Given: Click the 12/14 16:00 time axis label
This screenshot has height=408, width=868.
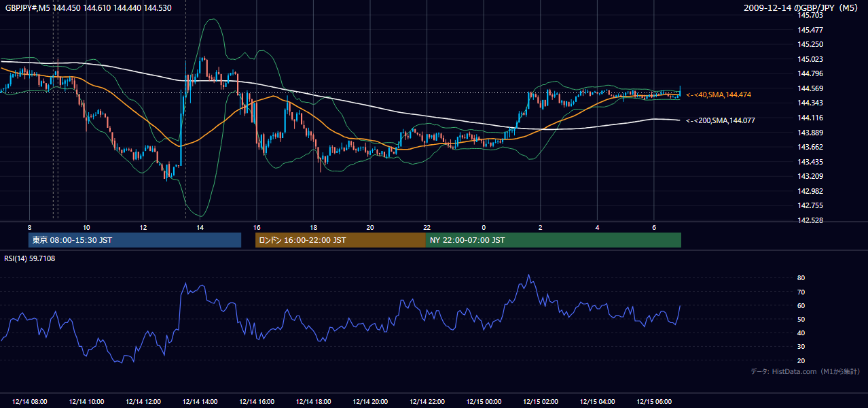Looking at the screenshot, I should tap(257, 401).
